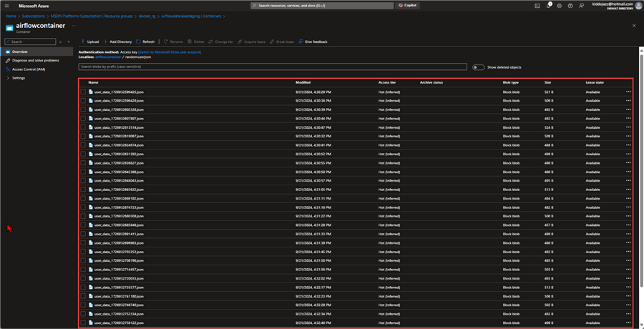Open the help question mark icon
Image resolution: width=644 pixels, height=329 pixels.
pyautogui.click(x=570, y=5)
